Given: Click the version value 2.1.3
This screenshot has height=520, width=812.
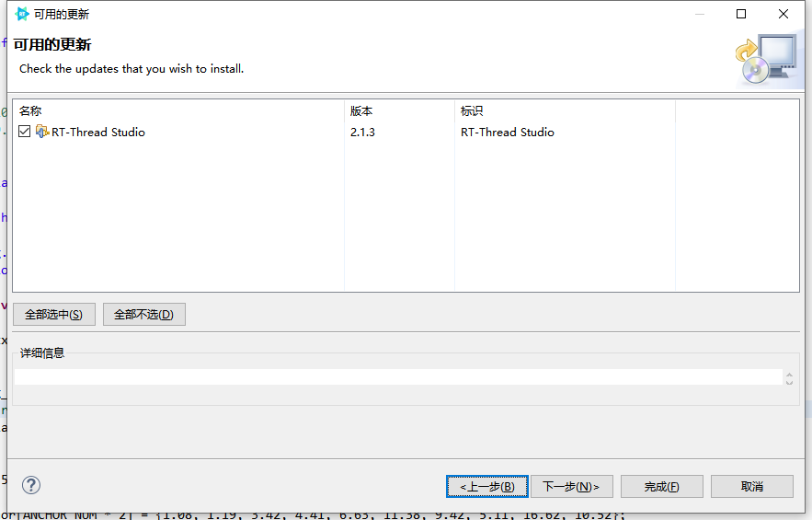Looking at the screenshot, I should 362,133.
